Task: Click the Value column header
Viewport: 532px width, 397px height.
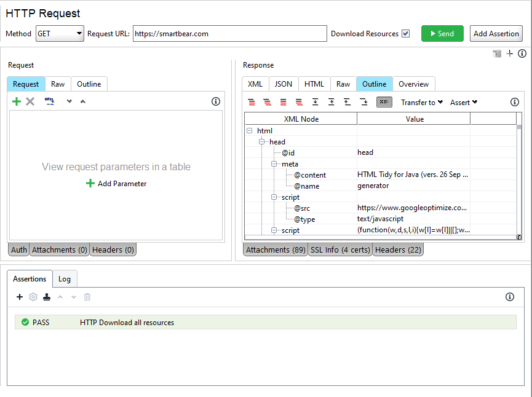Action: pos(415,119)
